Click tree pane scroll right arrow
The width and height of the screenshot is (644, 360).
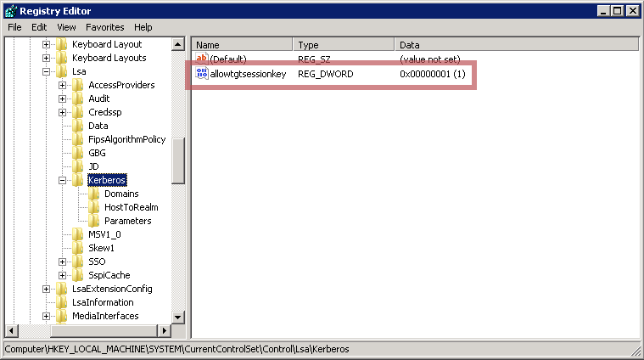click(165, 330)
